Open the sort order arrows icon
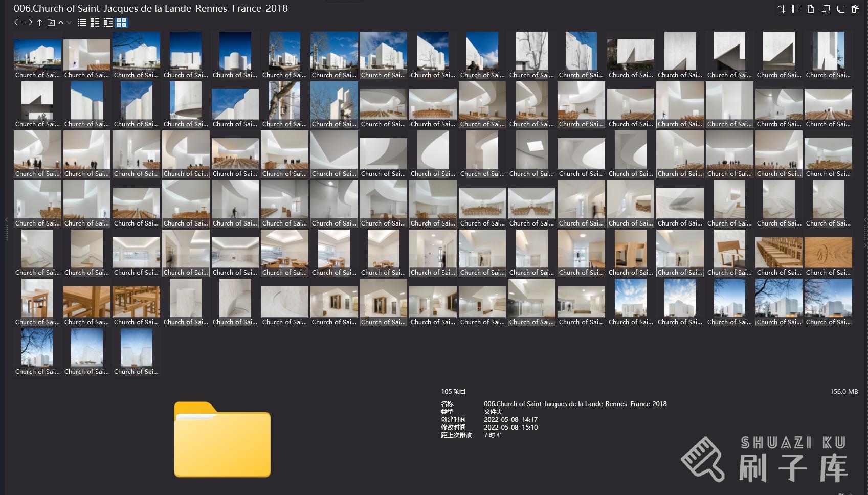 pos(781,9)
